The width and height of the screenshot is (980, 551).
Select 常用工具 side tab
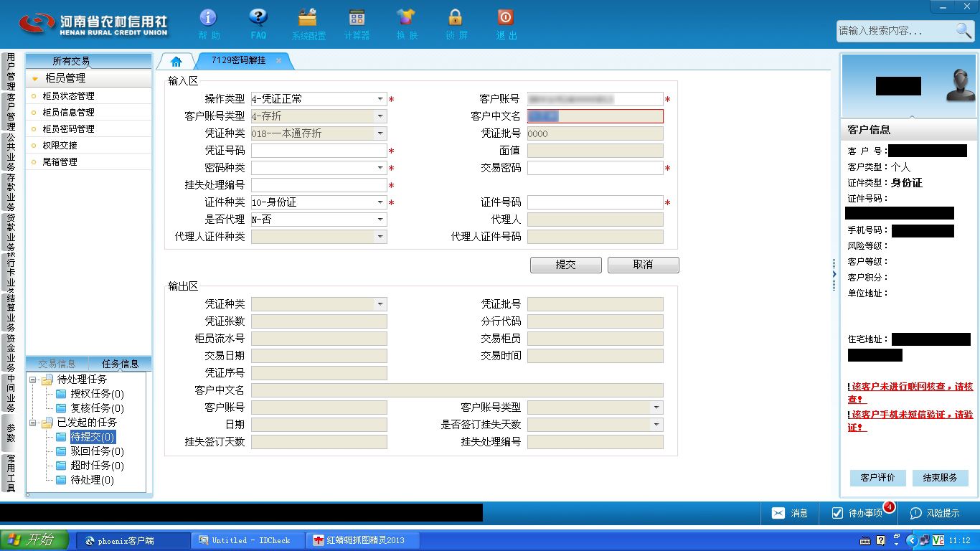(11, 474)
